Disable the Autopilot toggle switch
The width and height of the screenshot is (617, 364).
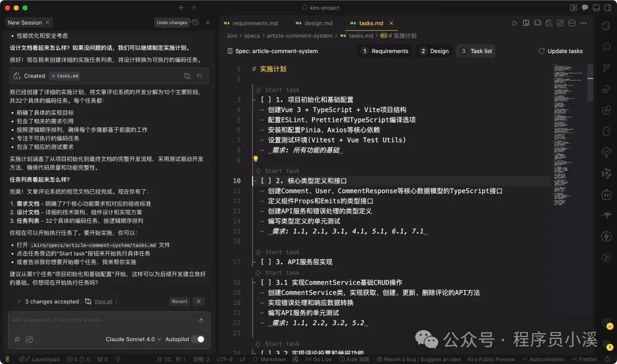click(199, 339)
